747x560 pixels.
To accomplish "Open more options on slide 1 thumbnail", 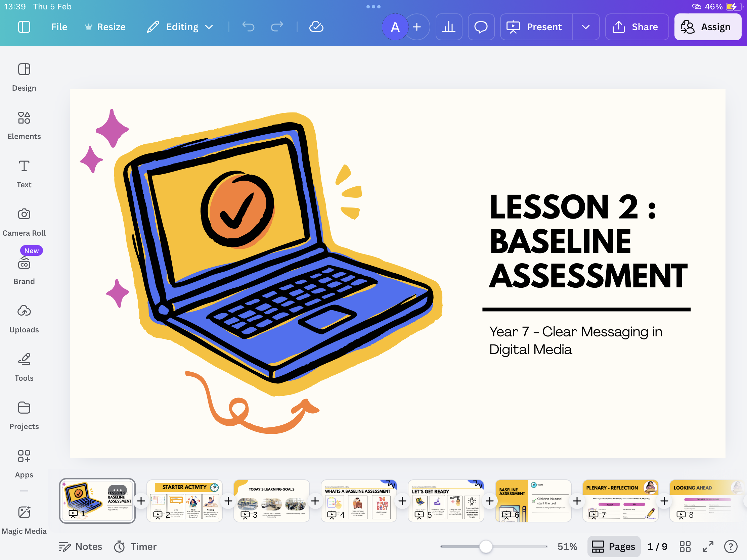I will click(117, 490).
